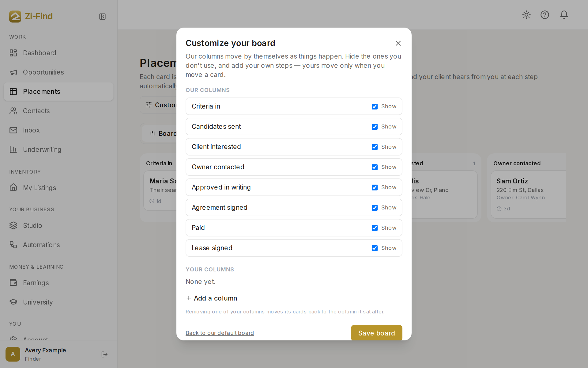
Task: Uncheck Show for Criteria in column
Action: (375, 106)
